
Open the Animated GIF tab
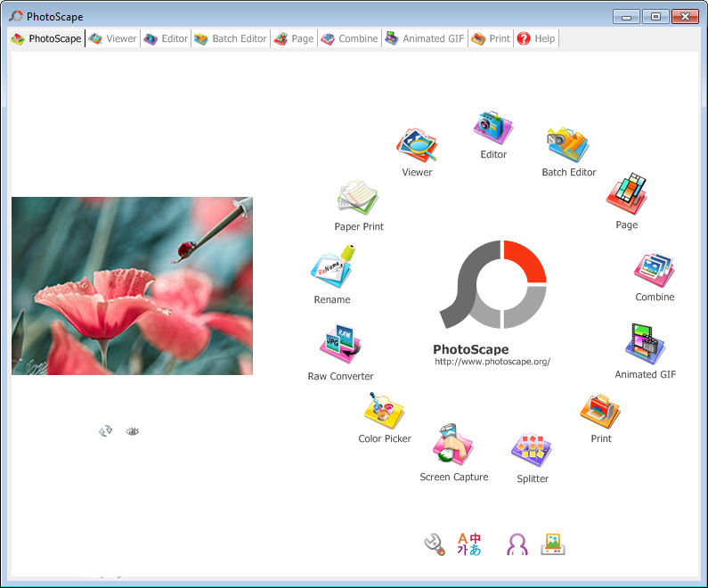(425, 39)
